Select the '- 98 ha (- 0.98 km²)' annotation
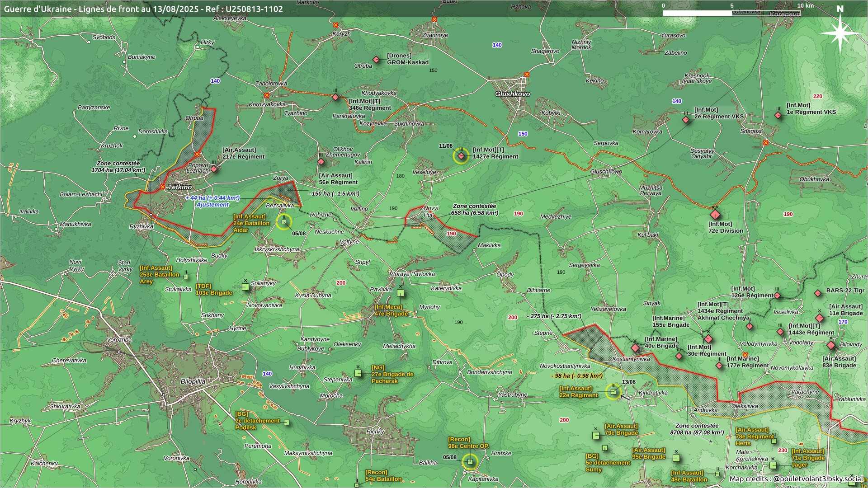This screenshot has width=868, height=488. [x=577, y=376]
